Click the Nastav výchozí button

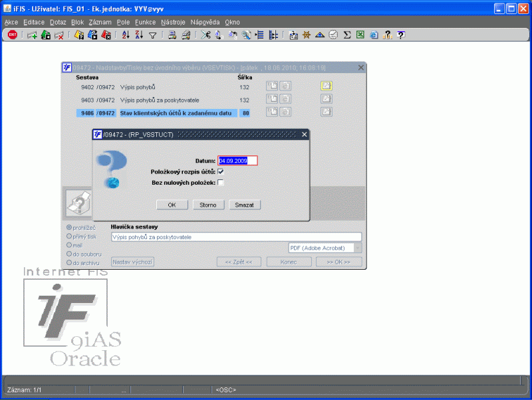click(132, 262)
